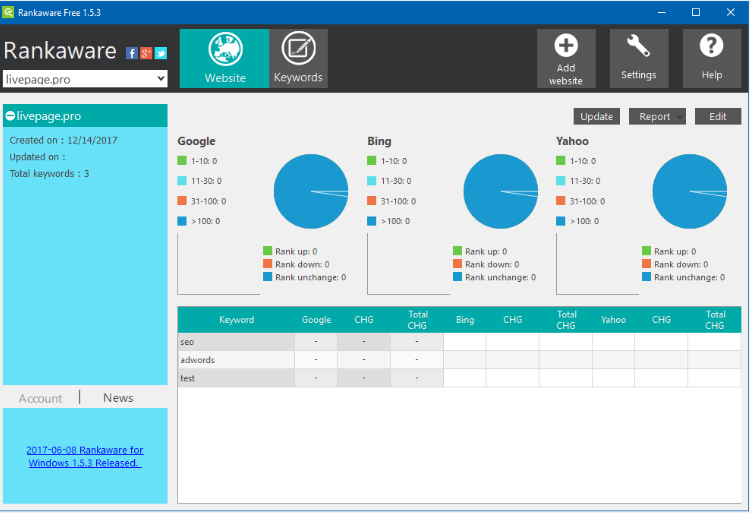Click the Keyword column header
Image resolution: width=752 pixels, height=515 pixels.
(236, 320)
